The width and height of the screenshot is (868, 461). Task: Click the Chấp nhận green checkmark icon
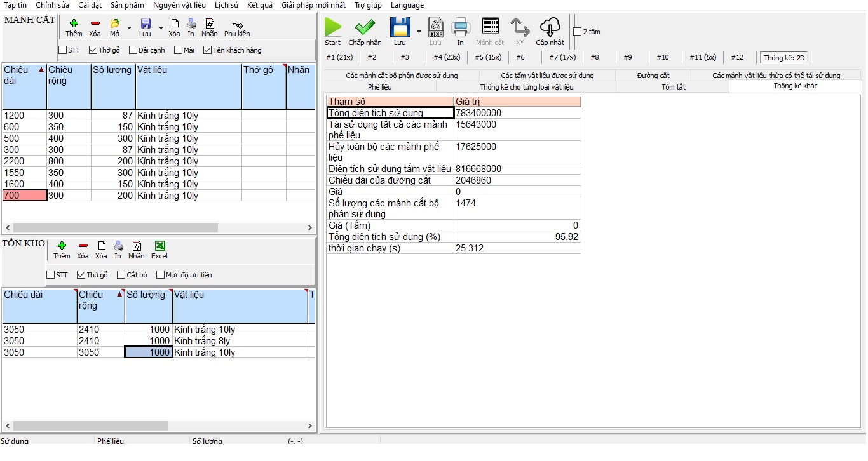[365, 28]
